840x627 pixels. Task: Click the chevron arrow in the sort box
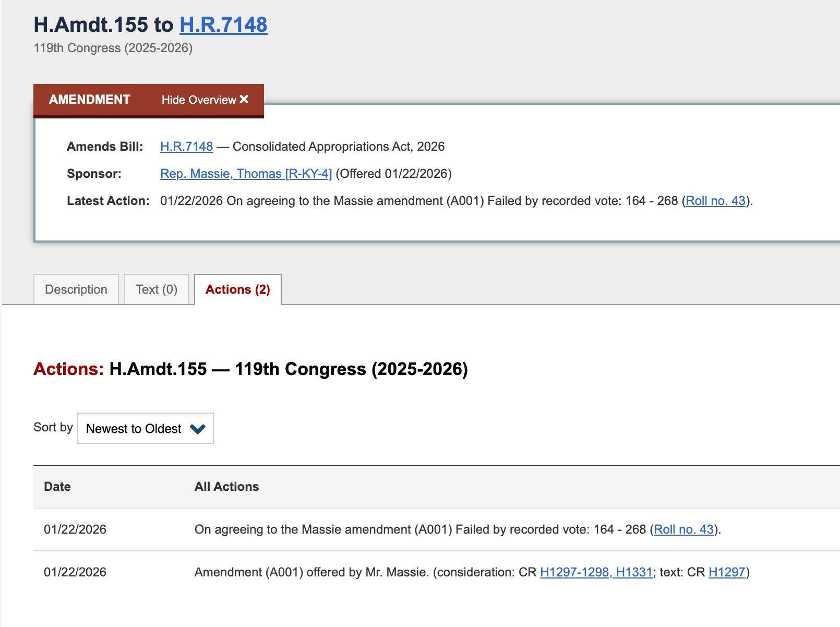[198, 429]
